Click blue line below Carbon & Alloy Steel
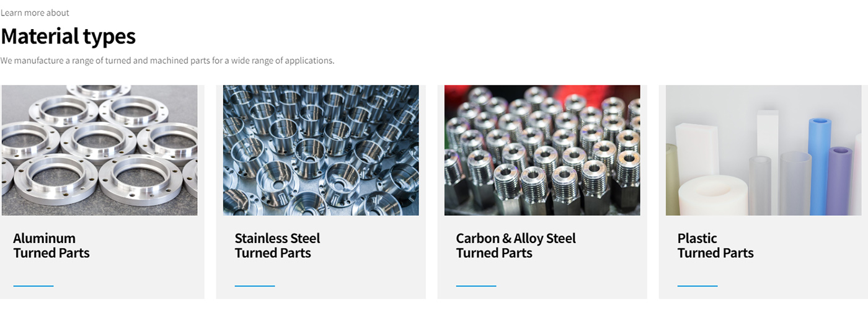The image size is (868, 310). coord(476,286)
